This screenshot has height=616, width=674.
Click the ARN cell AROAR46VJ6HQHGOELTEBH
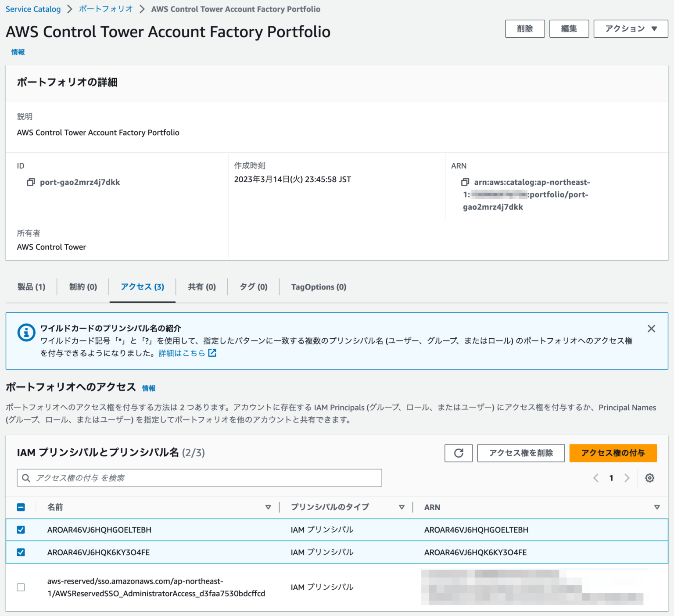pos(476,530)
